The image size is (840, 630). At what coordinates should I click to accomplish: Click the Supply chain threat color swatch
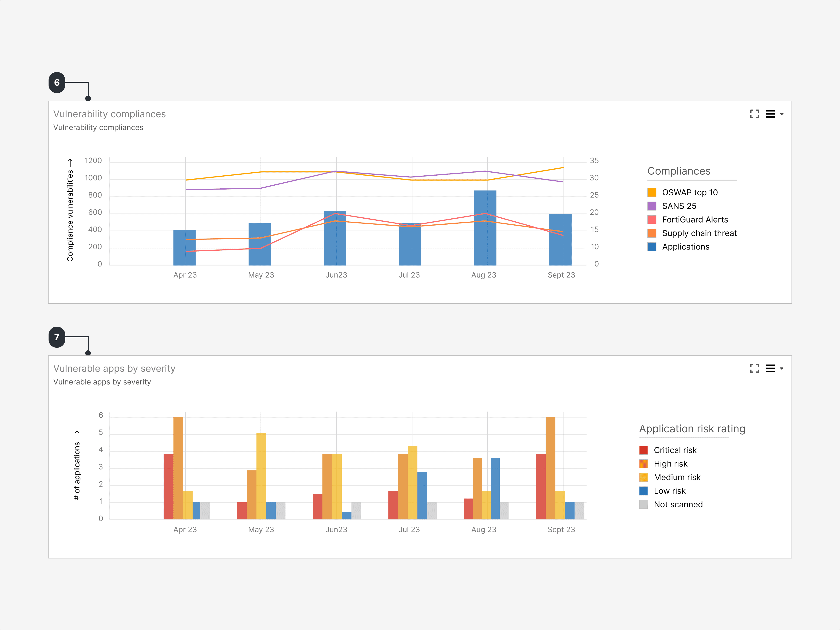[x=652, y=233]
